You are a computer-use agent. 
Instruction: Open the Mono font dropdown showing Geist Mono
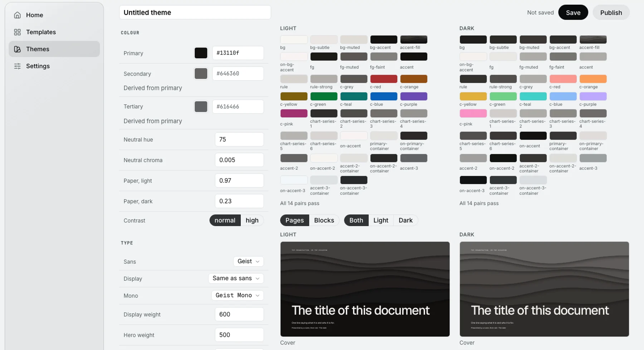[238, 295]
